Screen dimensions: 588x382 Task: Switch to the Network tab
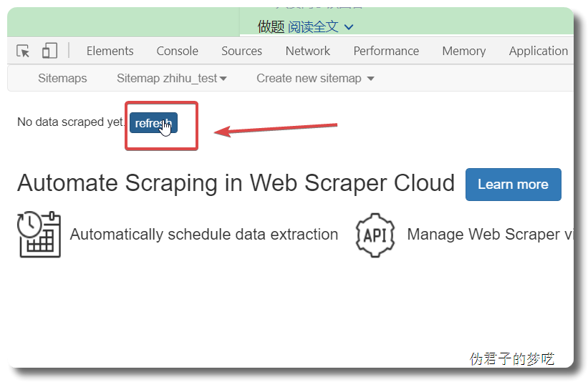pyautogui.click(x=308, y=51)
